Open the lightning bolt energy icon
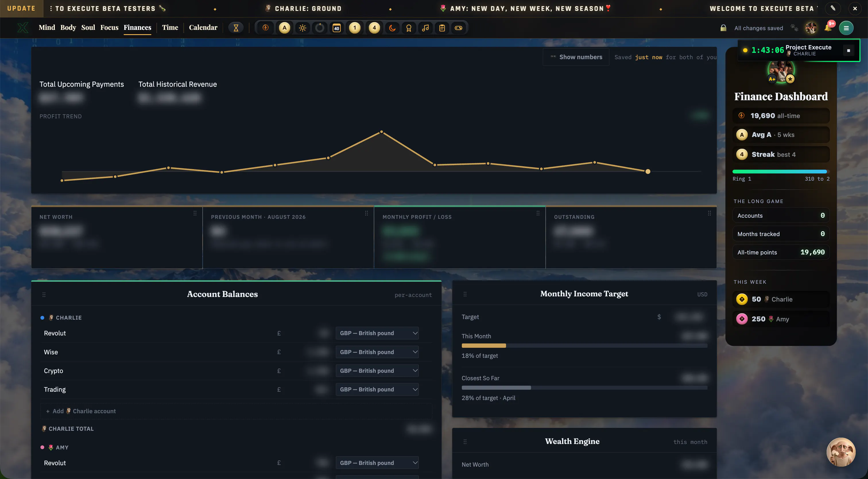 click(266, 28)
